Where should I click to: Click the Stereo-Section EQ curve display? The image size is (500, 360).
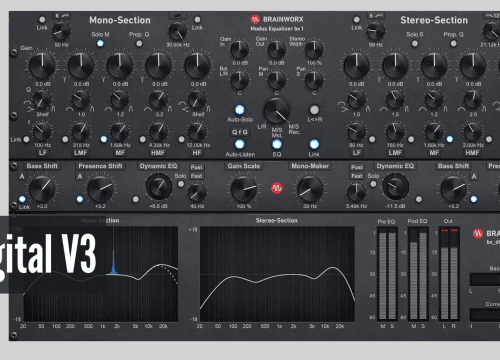tap(277, 274)
